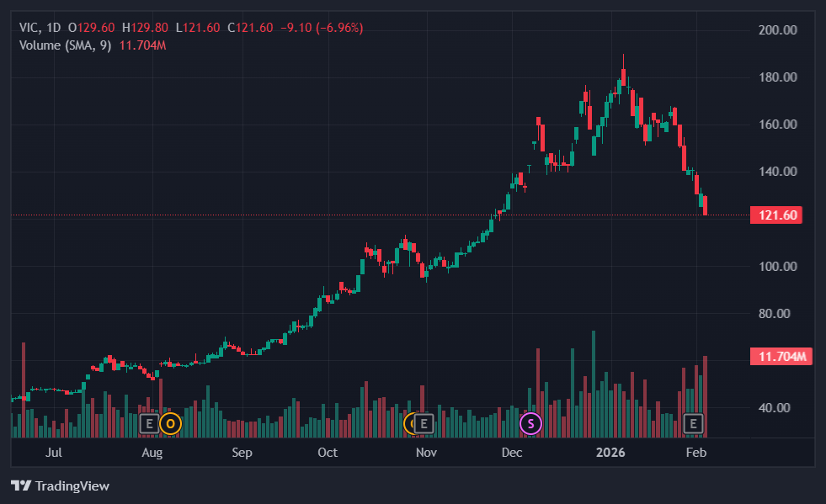Screen dimensions: 826x504
Task: Click the Oct label on time axis
Action: [328, 453]
